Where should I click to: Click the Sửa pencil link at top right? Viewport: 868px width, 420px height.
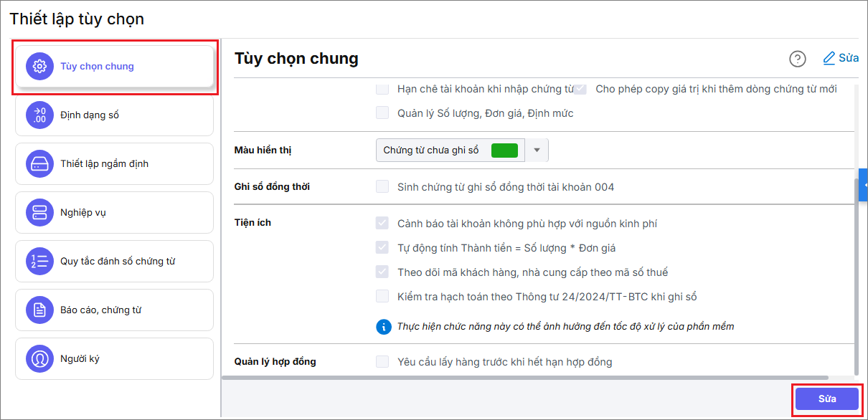841,58
